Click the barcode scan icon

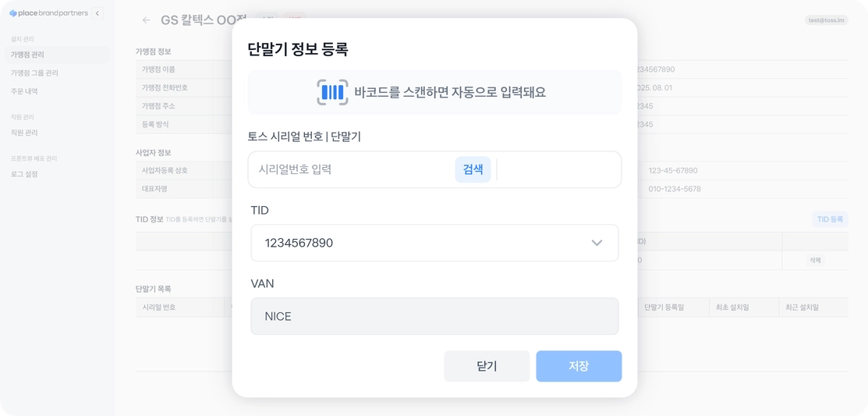pyautogui.click(x=332, y=92)
